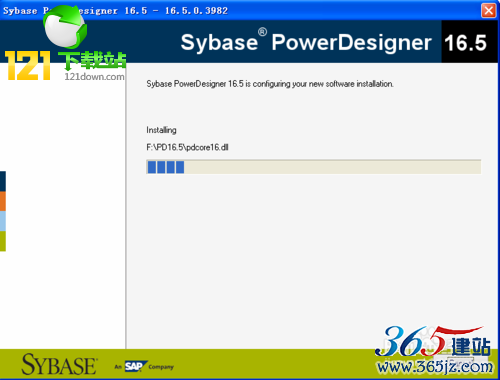Click the configuring installation message

(x=270, y=84)
